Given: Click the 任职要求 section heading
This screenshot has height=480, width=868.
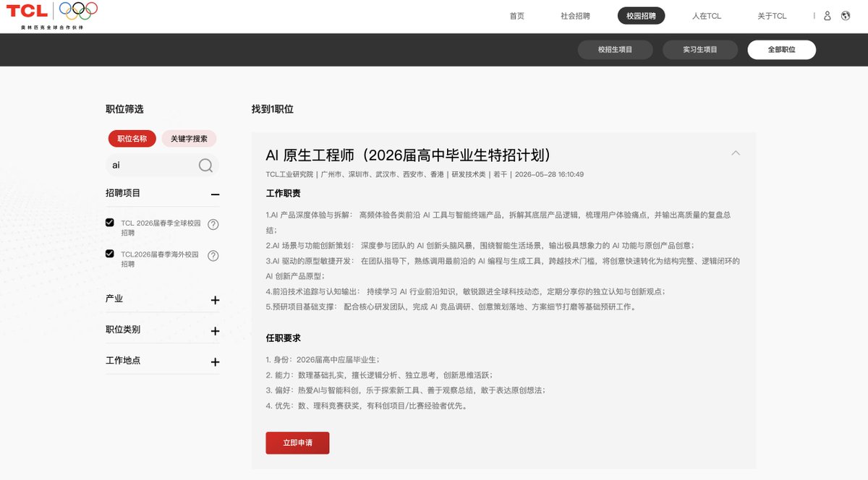Looking at the screenshot, I should pyautogui.click(x=284, y=338).
